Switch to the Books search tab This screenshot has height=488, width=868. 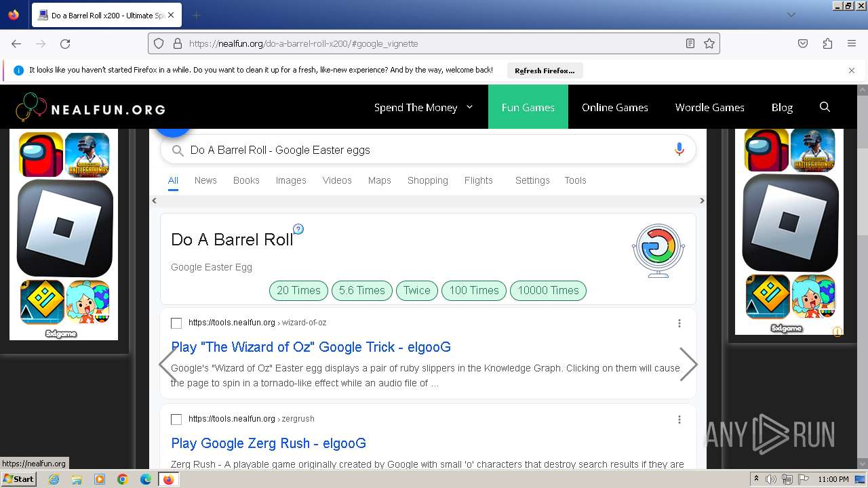246,180
